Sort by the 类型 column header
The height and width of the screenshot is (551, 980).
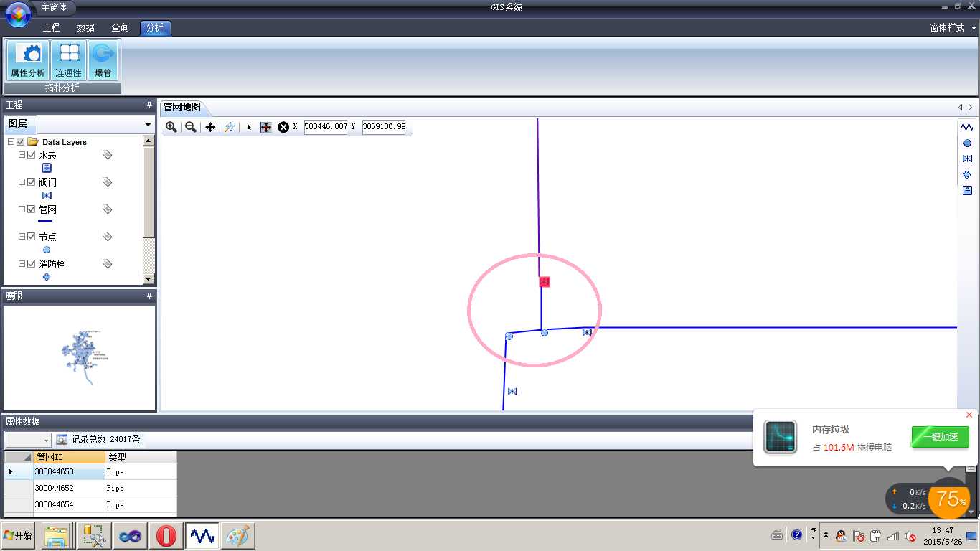coord(141,457)
